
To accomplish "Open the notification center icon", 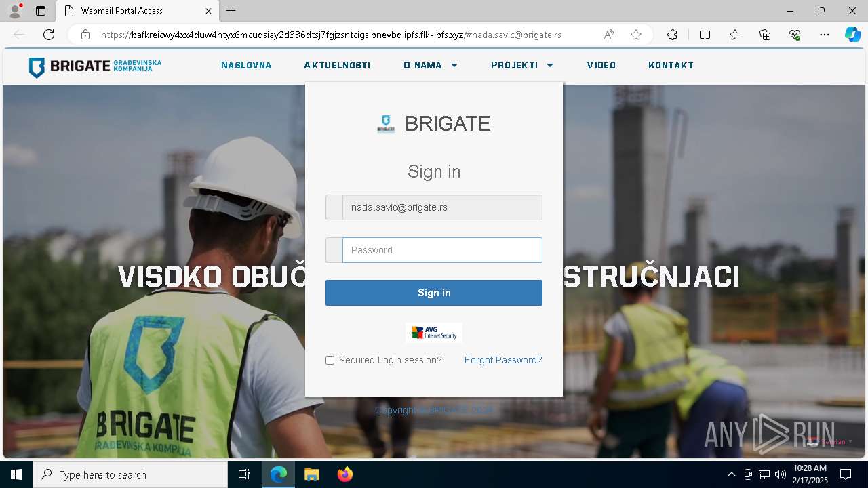I will tap(846, 474).
